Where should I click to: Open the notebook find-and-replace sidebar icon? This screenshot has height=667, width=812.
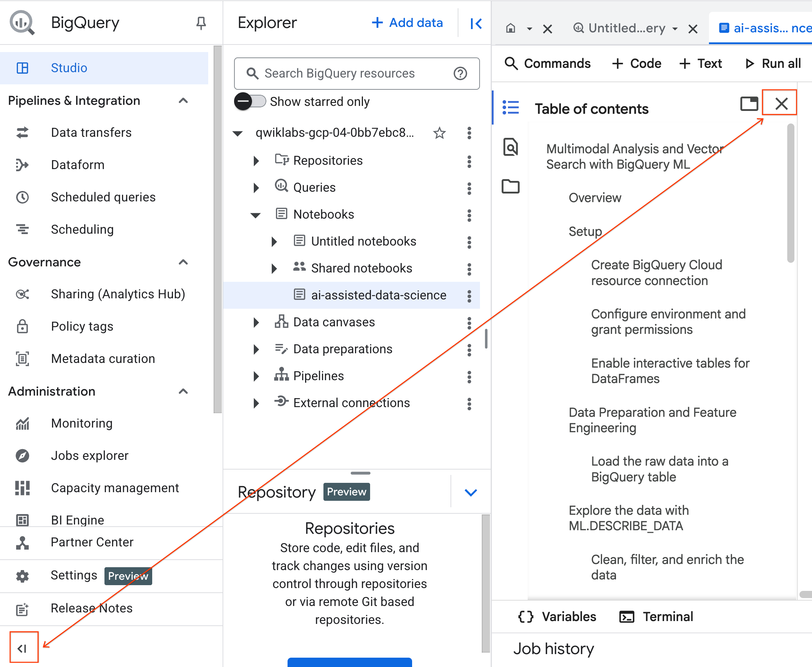click(x=510, y=147)
